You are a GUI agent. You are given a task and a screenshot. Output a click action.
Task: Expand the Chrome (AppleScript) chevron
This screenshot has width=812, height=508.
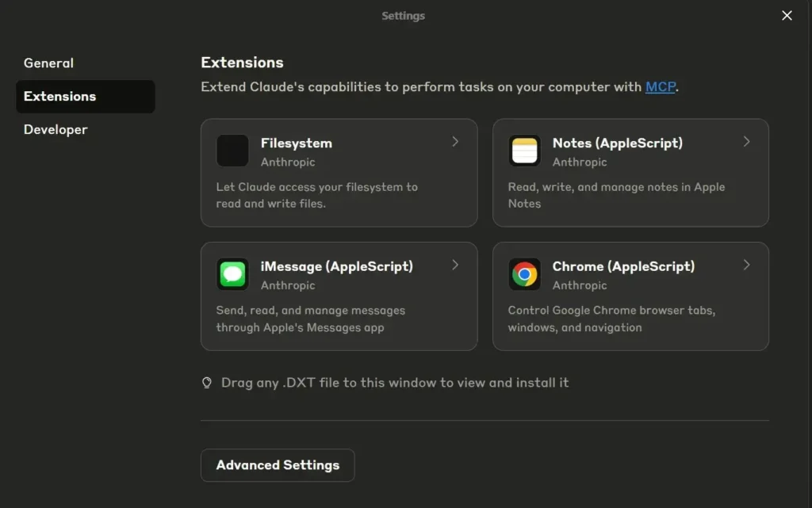click(746, 265)
